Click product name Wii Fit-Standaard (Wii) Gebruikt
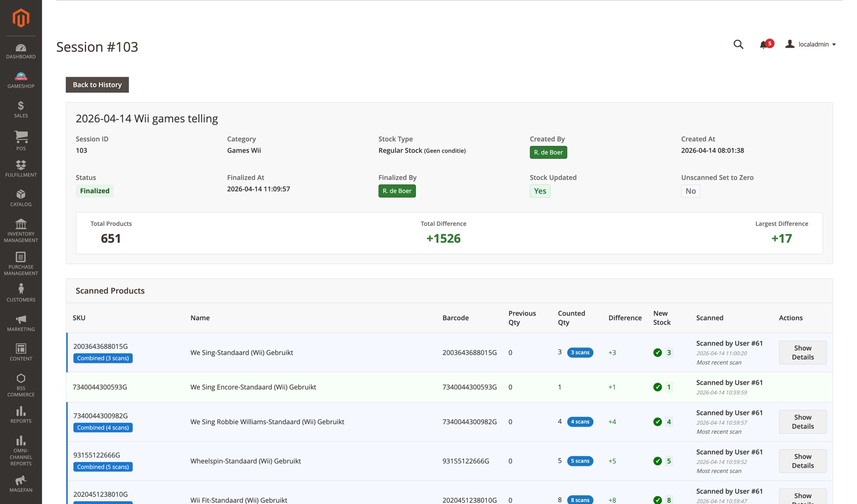Viewport: 857px width, 504px height. point(239,500)
